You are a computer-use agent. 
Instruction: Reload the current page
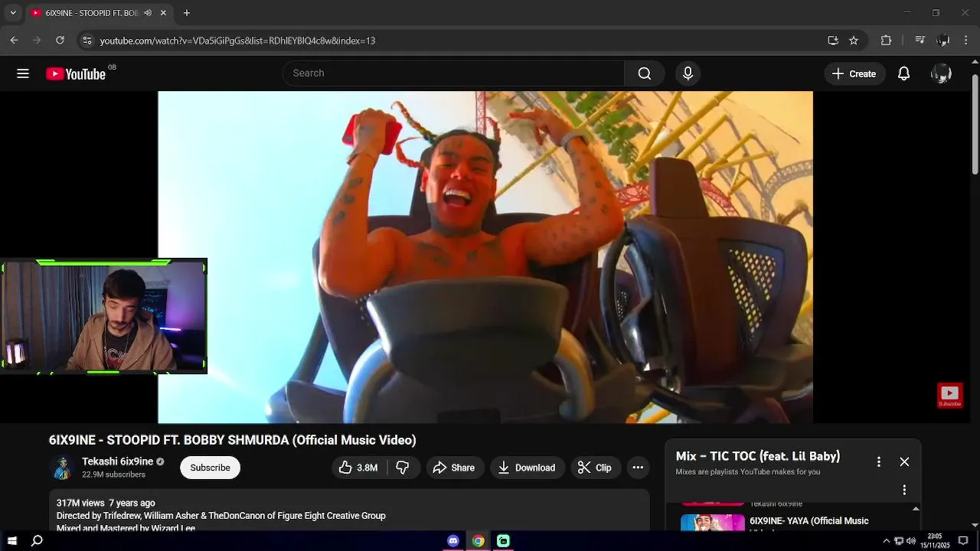click(60, 41)
